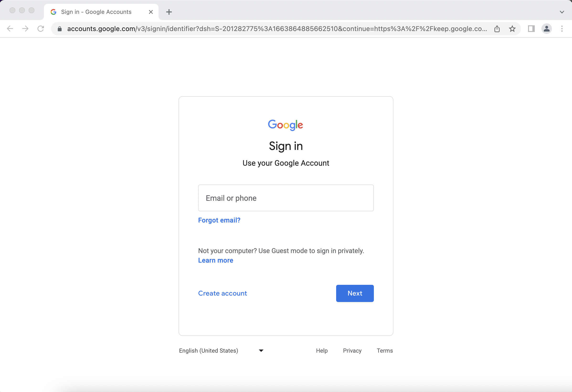Click the Email or phone input field
Viewport: 572px width, 392px height.
tap(286, 198)
